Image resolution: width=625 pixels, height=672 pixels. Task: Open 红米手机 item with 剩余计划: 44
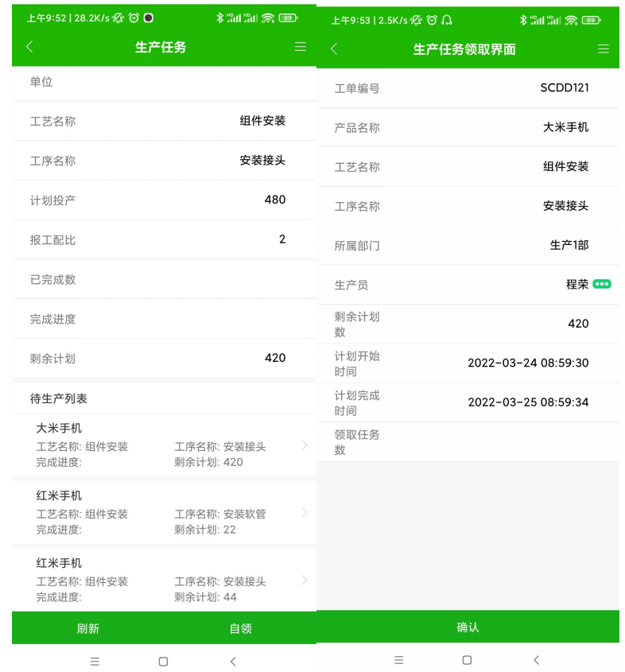point(165,581)
